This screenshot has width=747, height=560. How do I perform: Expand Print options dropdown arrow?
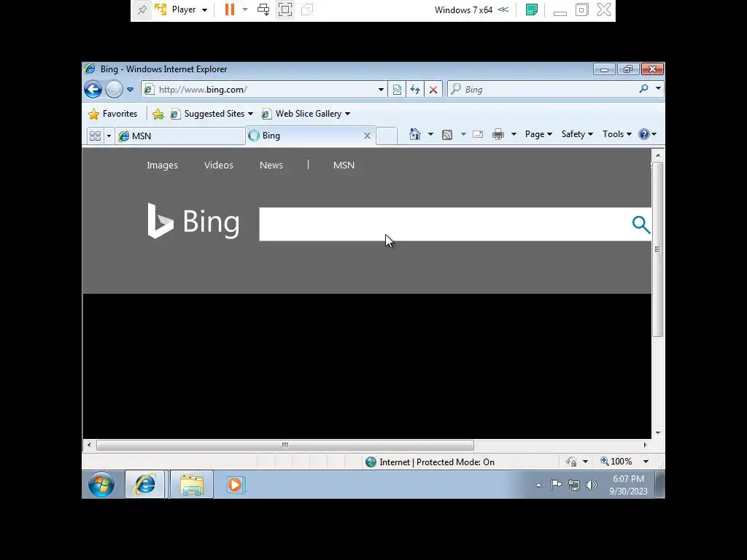(x=514, y=134)
